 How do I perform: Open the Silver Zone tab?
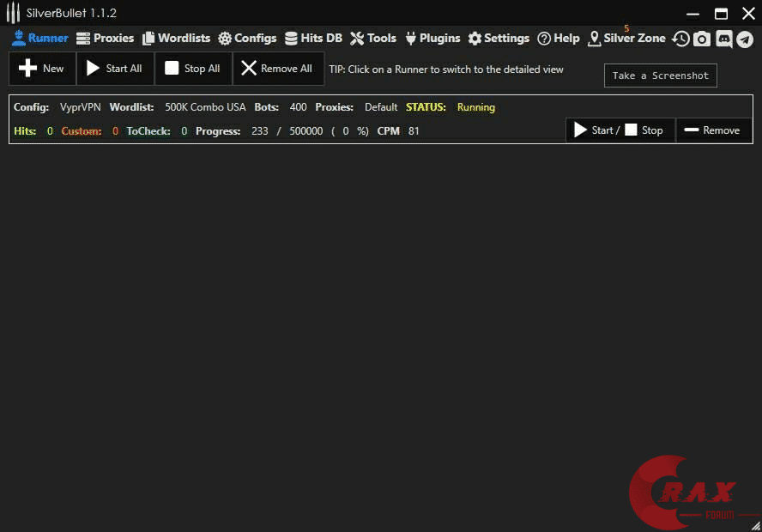[x=626, y=38]
